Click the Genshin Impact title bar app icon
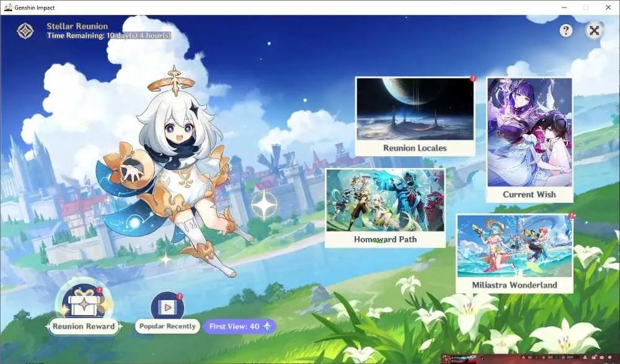This screenshot has width=620, height=364. (x=8, y=7)
